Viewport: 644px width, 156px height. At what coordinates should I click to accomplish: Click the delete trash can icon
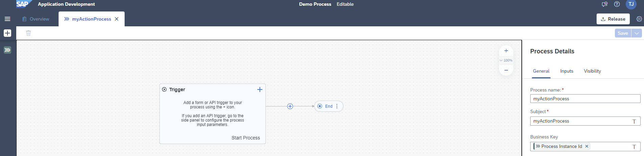click(x=28, y=33)
